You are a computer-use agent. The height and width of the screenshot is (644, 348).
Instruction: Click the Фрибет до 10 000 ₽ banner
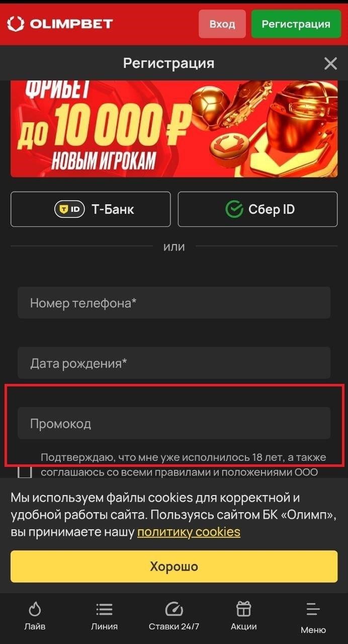click(174, 129)
